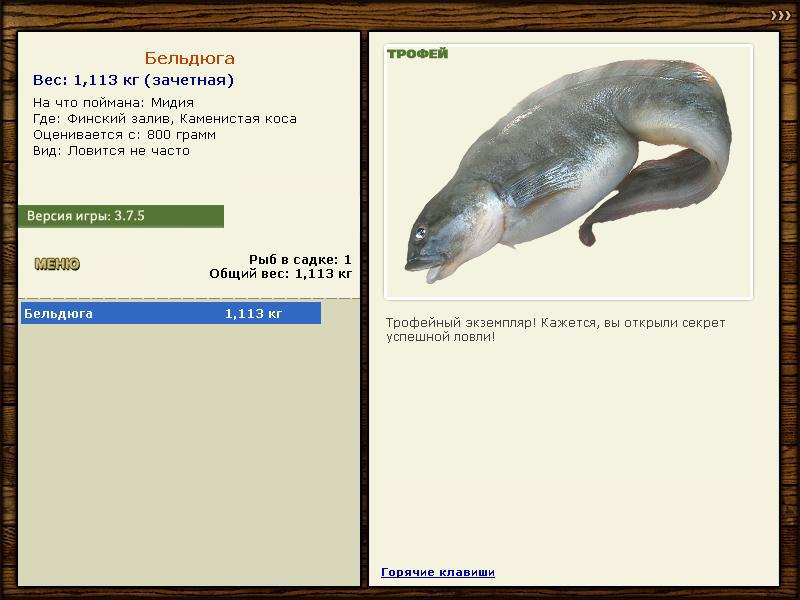Select the Бельдюга row in the fish list
The width and height of the screenshot is (800, 600).
[171, 313]
